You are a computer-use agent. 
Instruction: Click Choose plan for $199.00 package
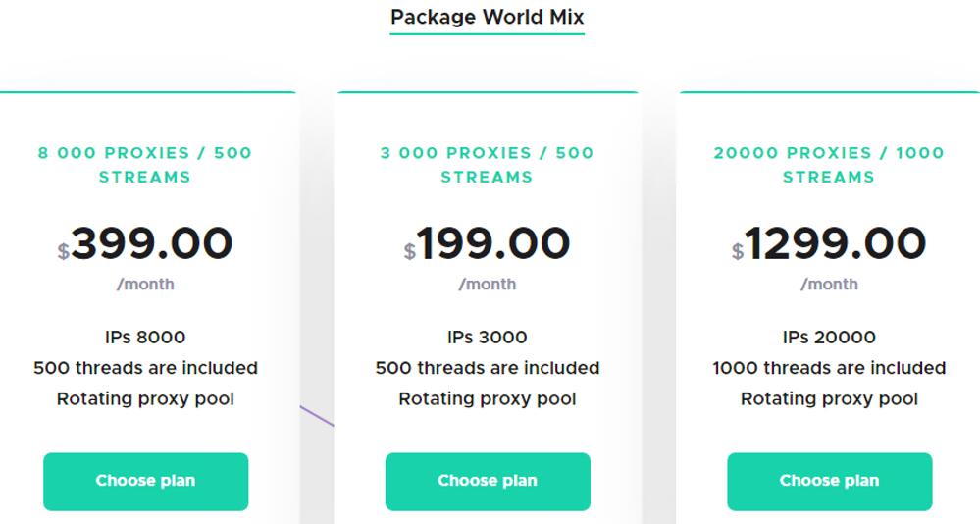pos(488,481)
